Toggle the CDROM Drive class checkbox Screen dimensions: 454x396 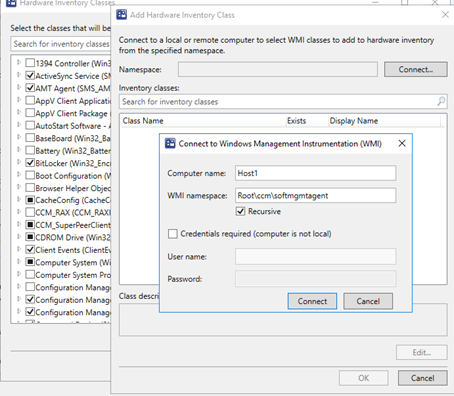[30, 237]
